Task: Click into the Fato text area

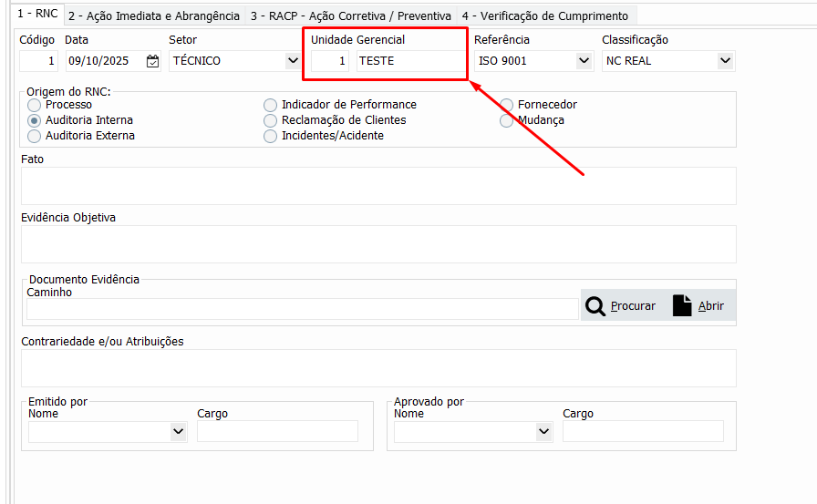Action: click(x=377, y=186)
